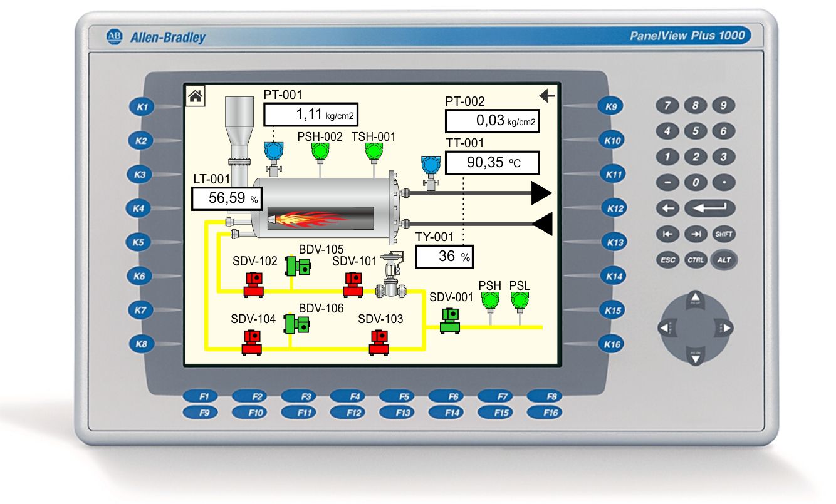Click the PT-002 value 0,03 kg/cm2
This screenshot has width=836, height=504.
[x=493, y=121]
